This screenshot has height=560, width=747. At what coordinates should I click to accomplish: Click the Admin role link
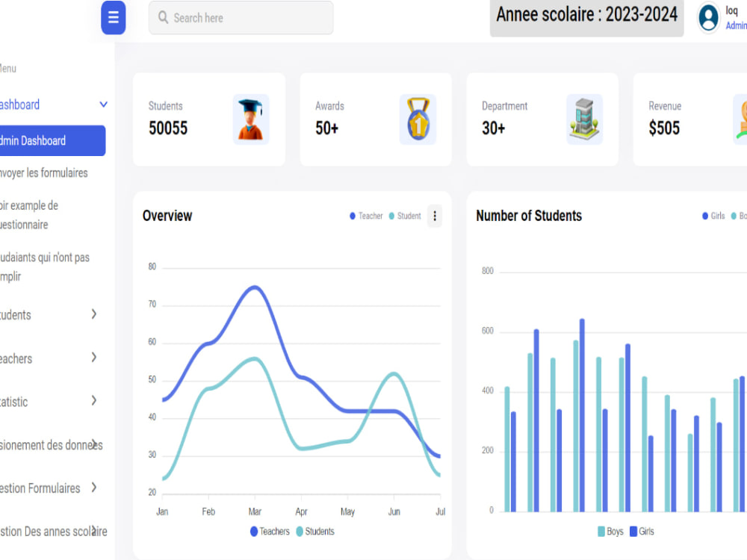[736, 25]
